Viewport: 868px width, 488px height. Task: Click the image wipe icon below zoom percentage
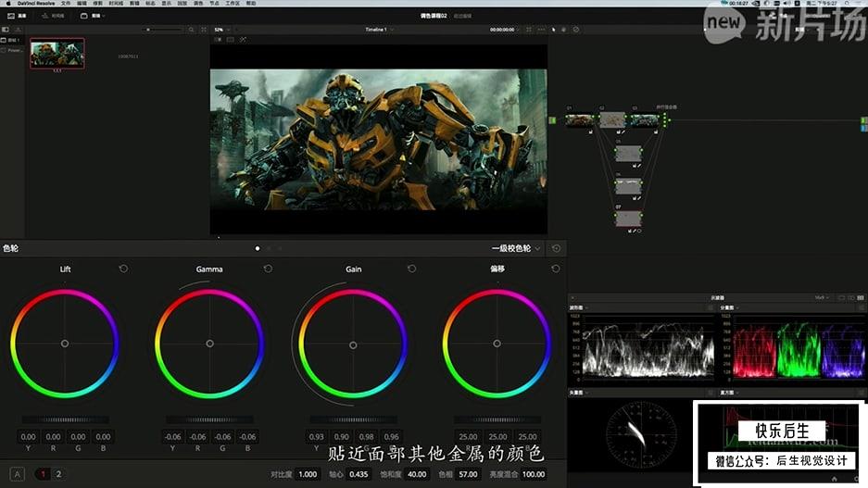[x=218, y=39]
